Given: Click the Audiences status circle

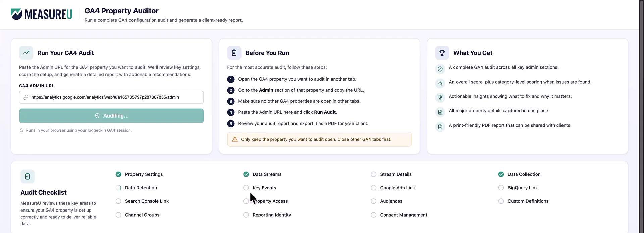Looking at the screenshot, I should point(373,201).
